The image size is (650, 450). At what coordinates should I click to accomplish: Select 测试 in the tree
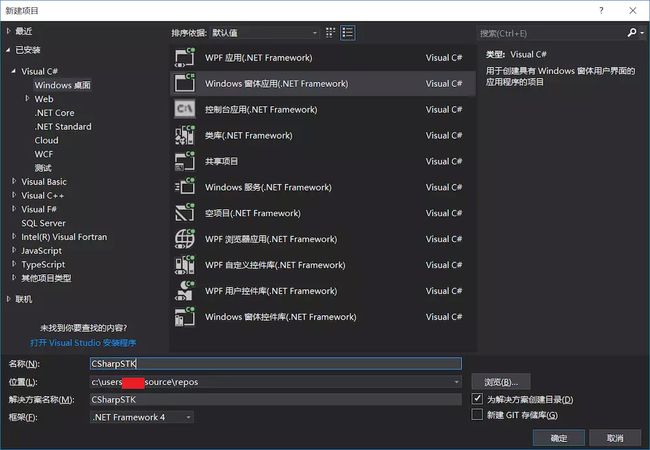click(x=43, y=168)
